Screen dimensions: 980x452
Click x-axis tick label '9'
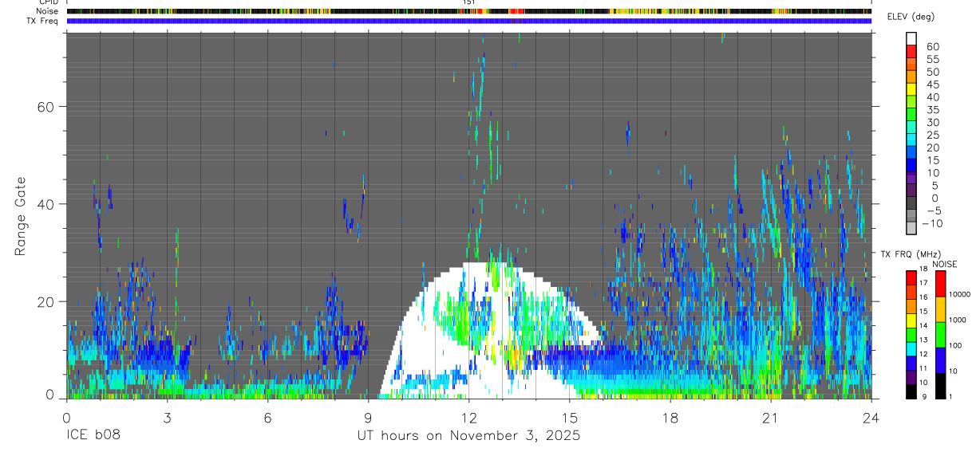click(369, 419)
